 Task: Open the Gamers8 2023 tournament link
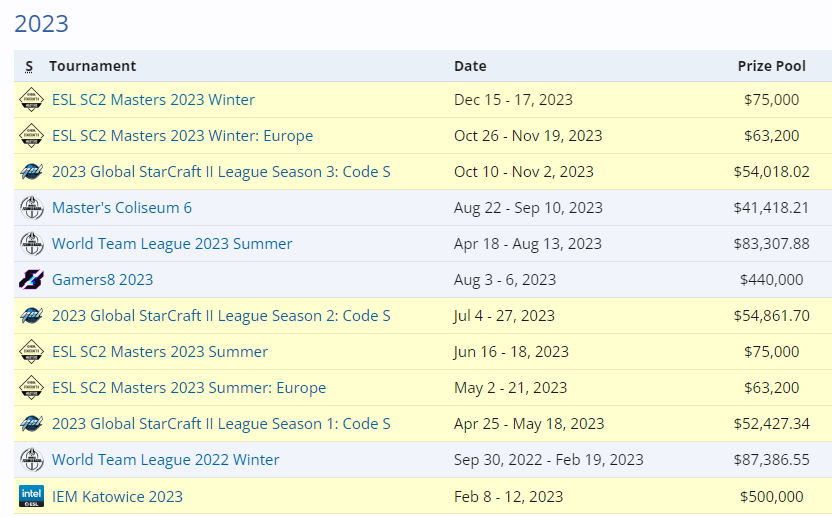[x=102, y=280]
